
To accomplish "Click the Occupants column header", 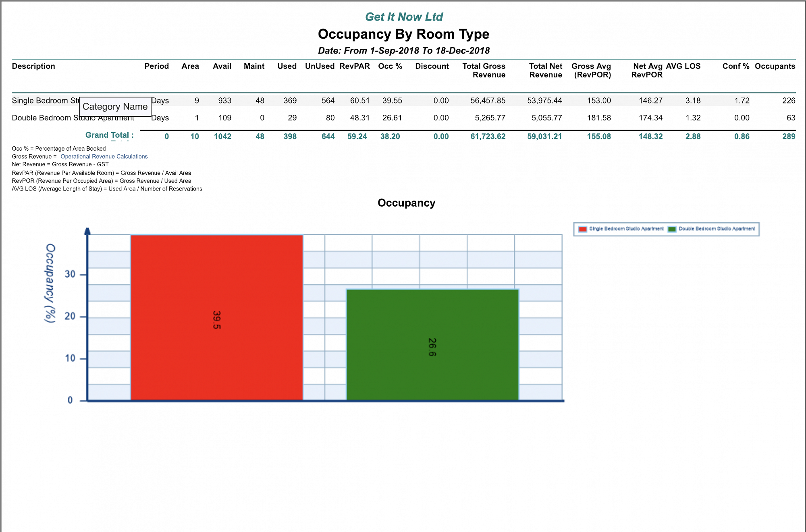I will tap(775, 66).
